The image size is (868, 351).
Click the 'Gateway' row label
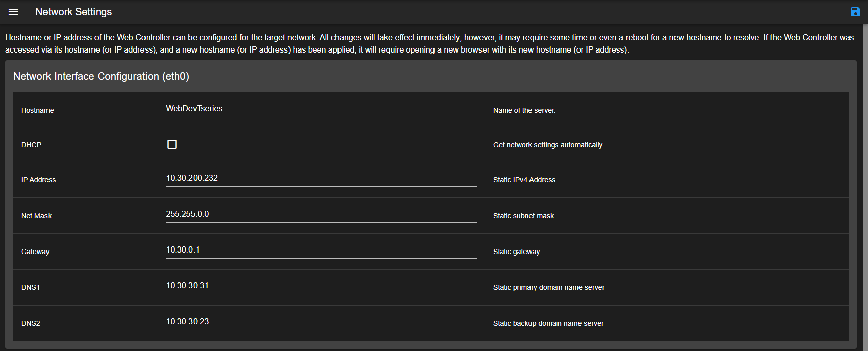[x=35, y=252]
